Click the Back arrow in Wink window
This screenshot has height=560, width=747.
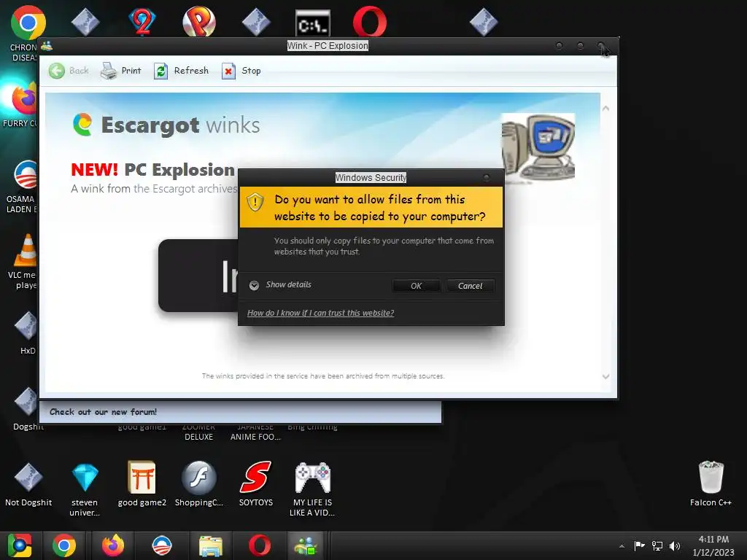pyautogui.click(x=57, y=71)
